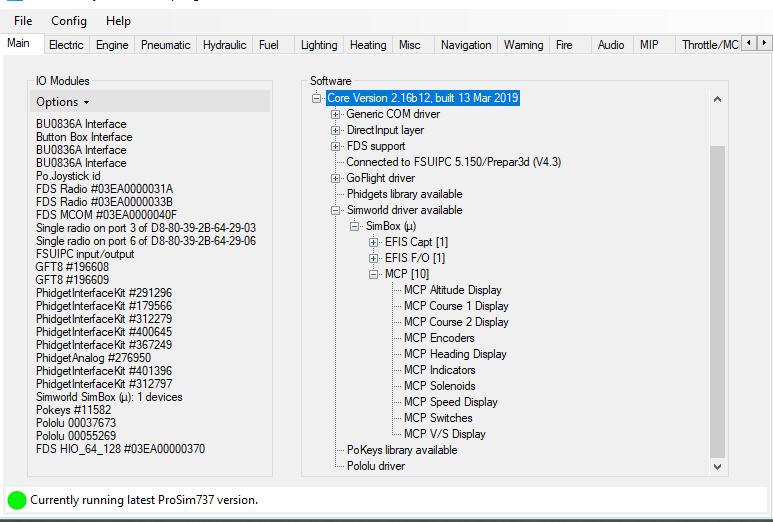
Task: Select Connected to FSUIPC 5.150/Prepar3d item
Action: (454, 162)
